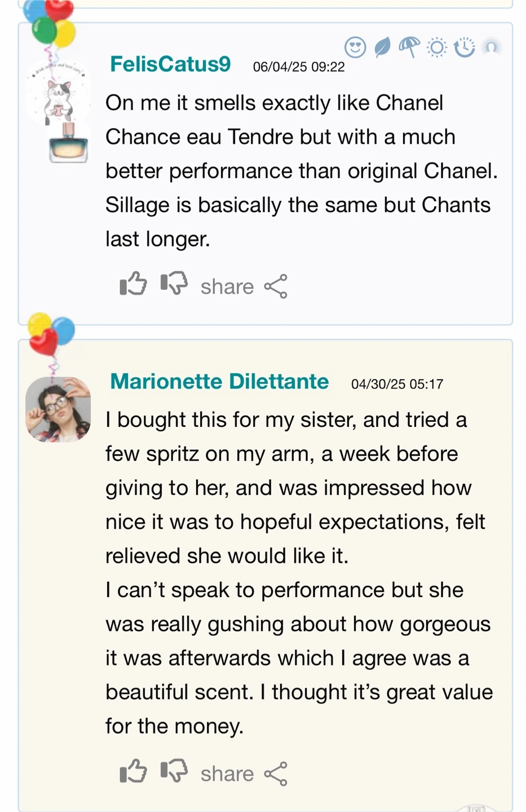Screen dimensions: 526x812
Task: Click the leaf spring season icon
Action: [382, 47]
